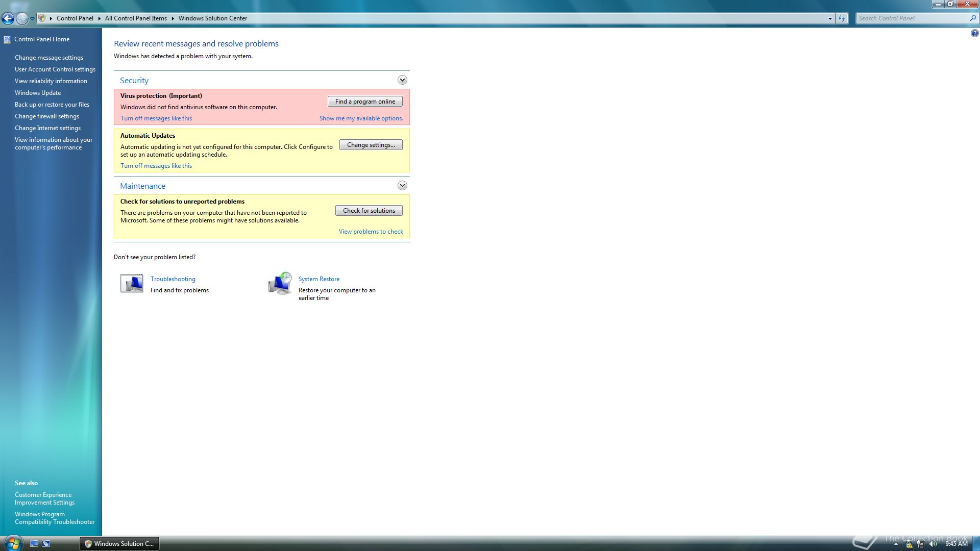The height and width of the screenshot is (551, 980).
Task: Open the recent pages dropdown arrow
Action: click(x=32, y=19)
